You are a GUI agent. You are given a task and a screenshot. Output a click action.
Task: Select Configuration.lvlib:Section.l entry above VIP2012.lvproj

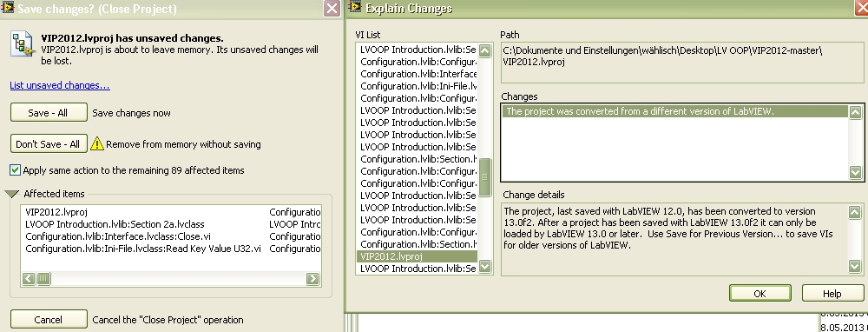418,244
